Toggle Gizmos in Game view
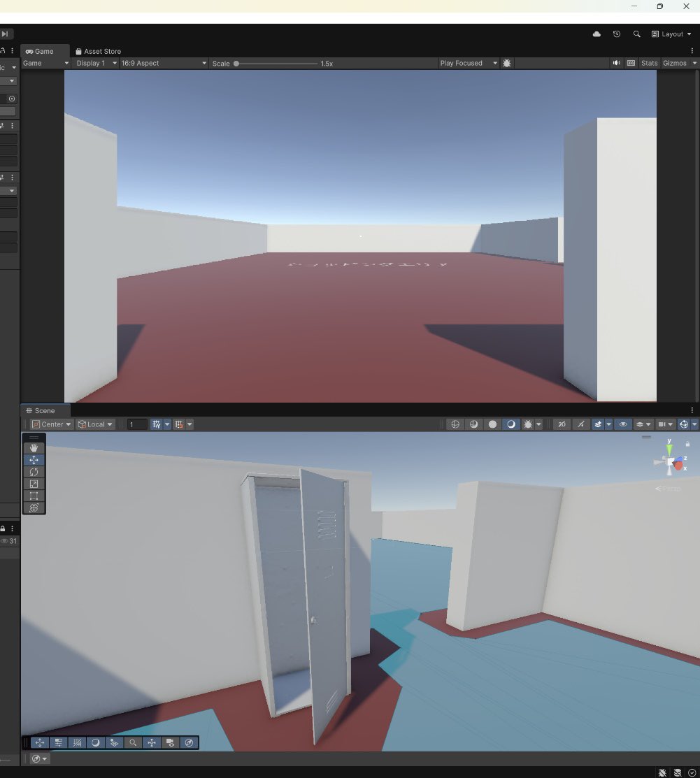Image resolution: width=700 pixels, height=778 pixels. (x=675, y=63)
